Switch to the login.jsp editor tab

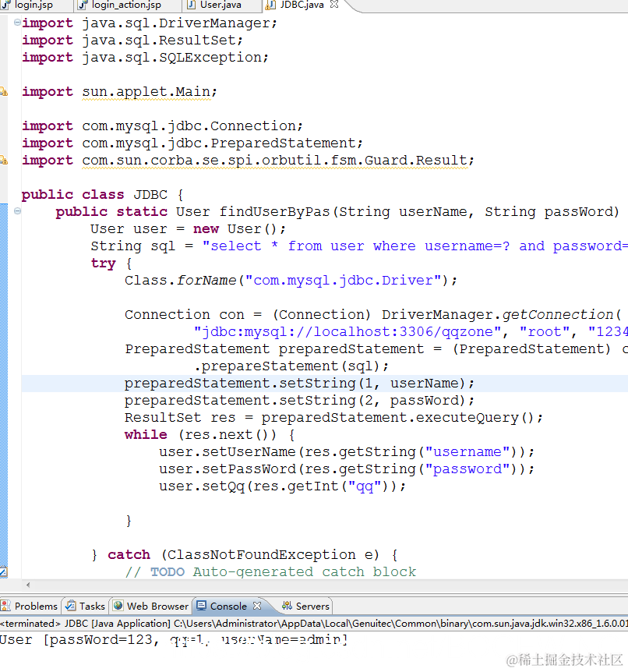click(28, 5)
